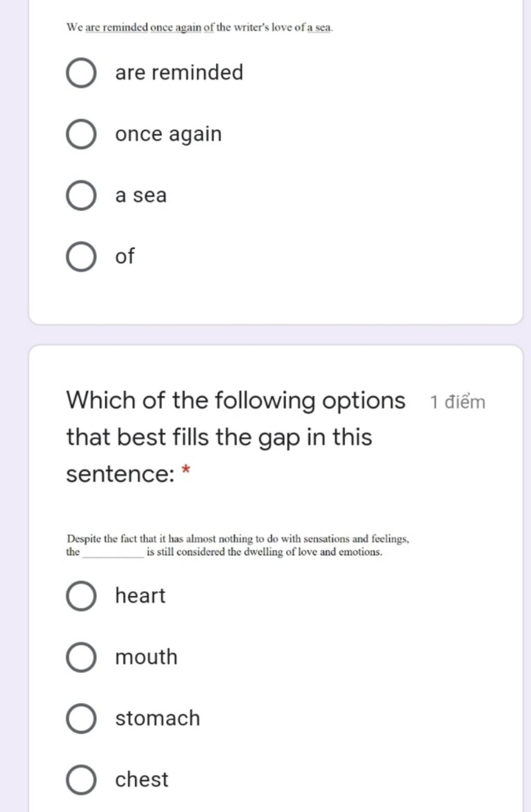This screenshot has width=531, height=812.
Task: Click the 'once again' option label text
Action: pyautogui.click(x=169, y=134)
